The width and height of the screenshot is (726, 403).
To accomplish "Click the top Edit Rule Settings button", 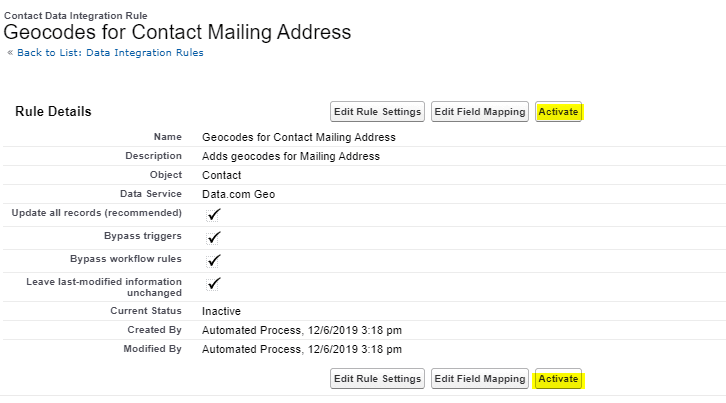I will tap(377, 111).
